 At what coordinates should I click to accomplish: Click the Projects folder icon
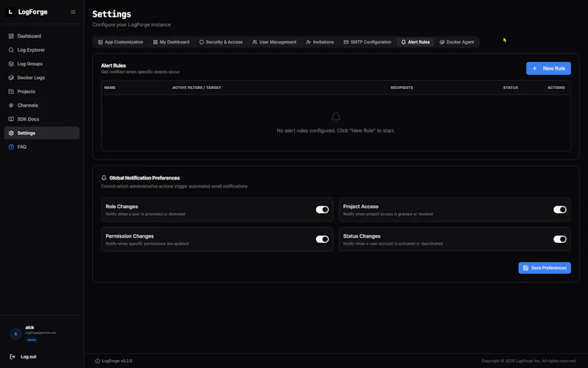pos(11,91)
